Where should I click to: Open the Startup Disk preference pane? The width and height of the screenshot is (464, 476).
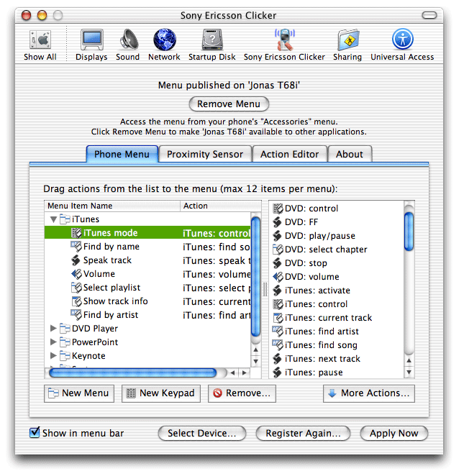click(212, 45)
